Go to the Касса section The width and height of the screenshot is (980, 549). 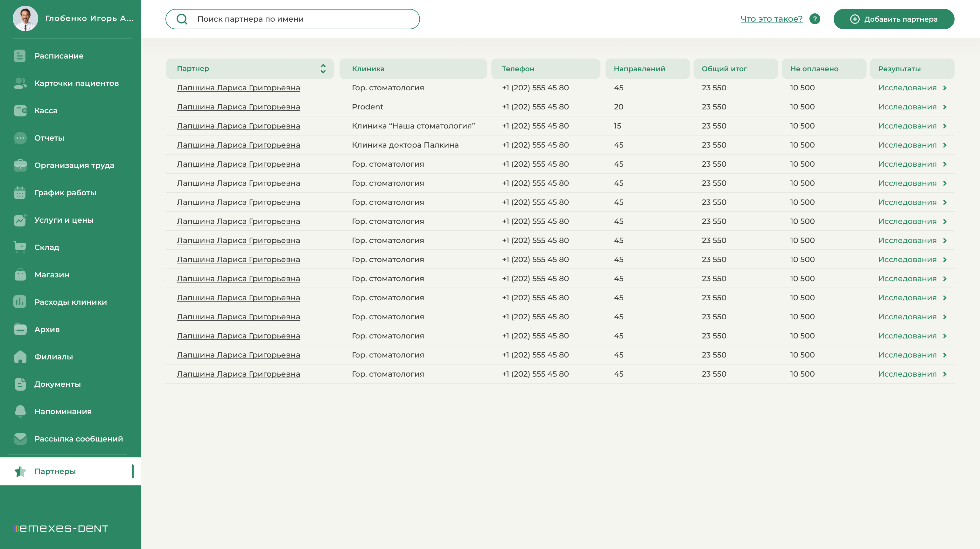tap(45, 111)
